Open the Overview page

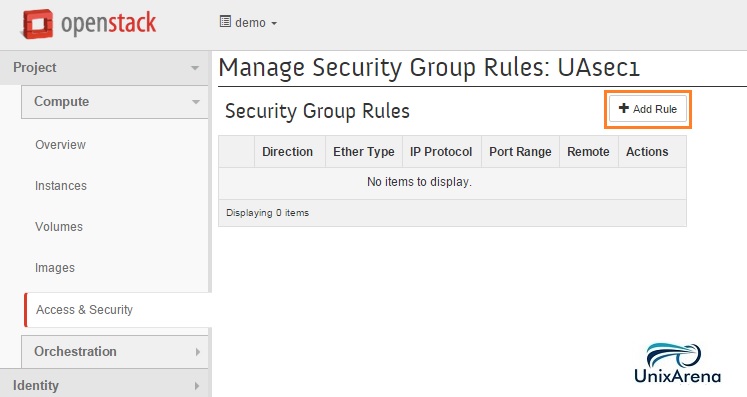[x=61, y=145]
